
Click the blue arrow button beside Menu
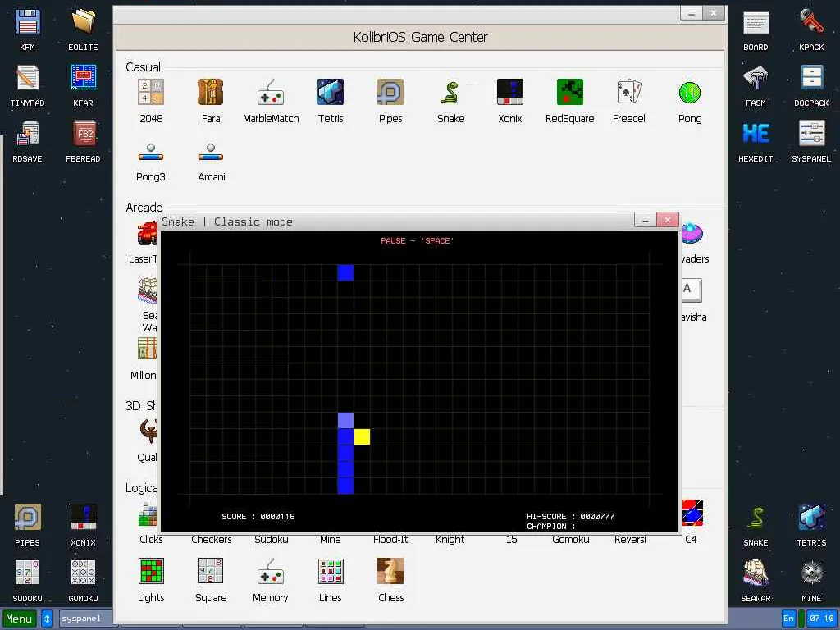pyautogui.click(x=47, y=619)
